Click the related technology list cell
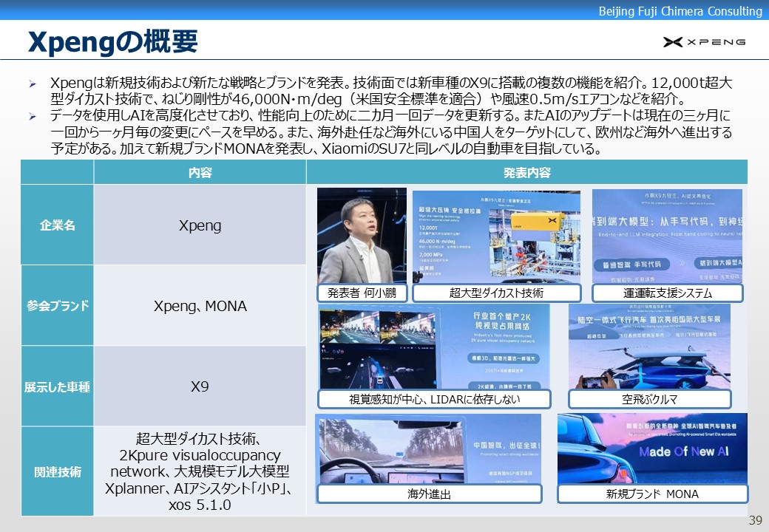The image size is (769, 532). coord(200,471)
